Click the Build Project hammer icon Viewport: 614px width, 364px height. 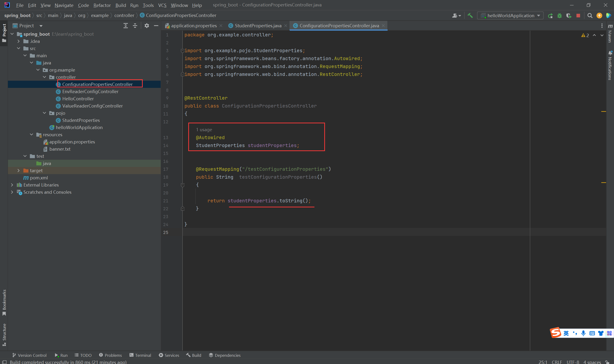(470, 16)
